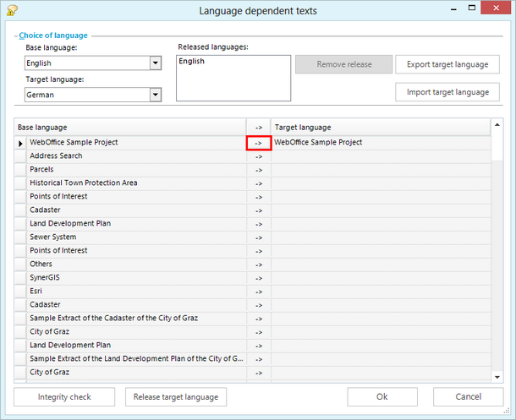Copy arrow for WebOffice Sample Project row
The height and width of the screenshot is (420, 516).
[x=259, y=143]
